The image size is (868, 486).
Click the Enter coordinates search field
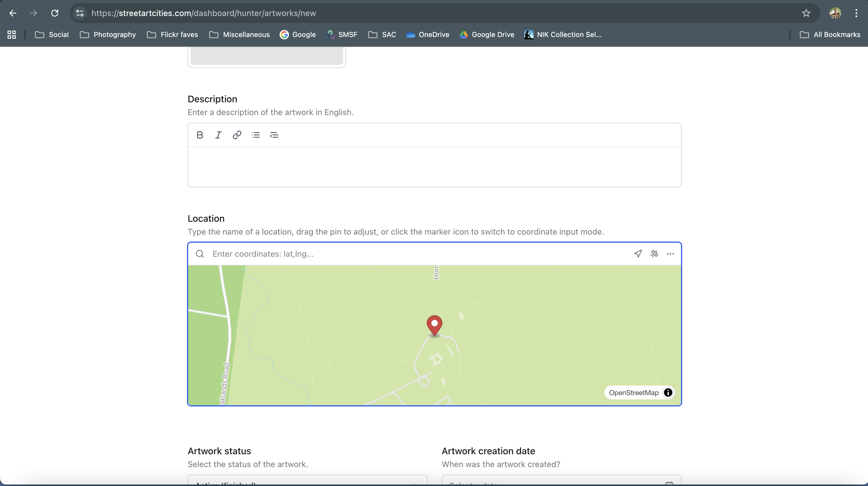(x=418, y=254)
